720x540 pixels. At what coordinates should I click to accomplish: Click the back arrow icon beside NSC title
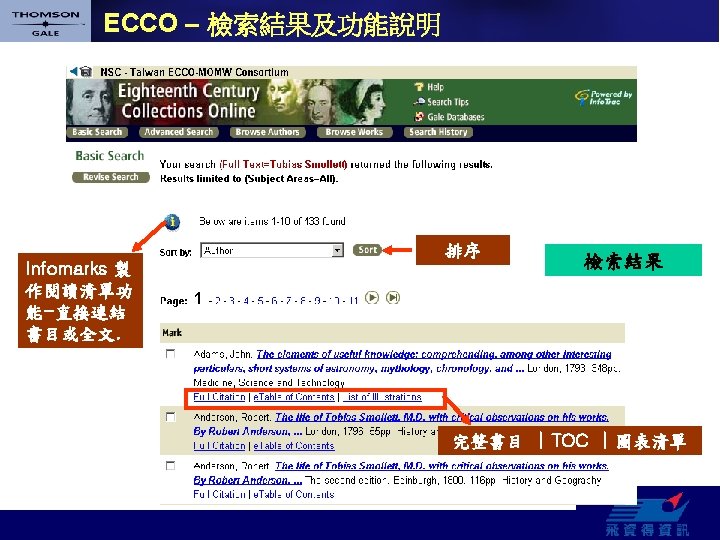click(x=73, y=71)
